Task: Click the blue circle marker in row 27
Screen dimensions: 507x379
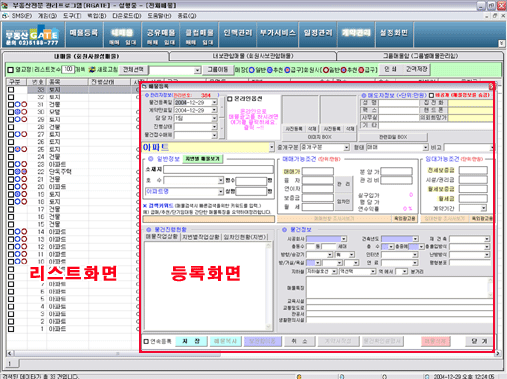Action: point(17,134)
